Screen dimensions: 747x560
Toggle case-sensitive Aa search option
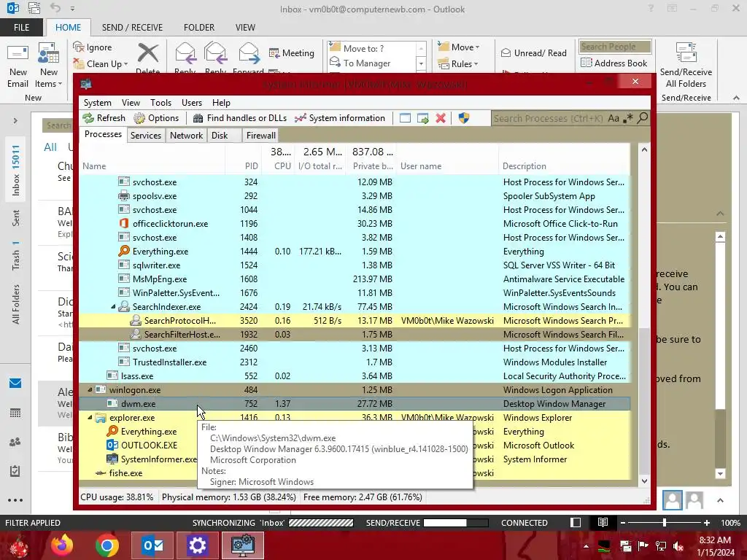(x=614, y=118)
